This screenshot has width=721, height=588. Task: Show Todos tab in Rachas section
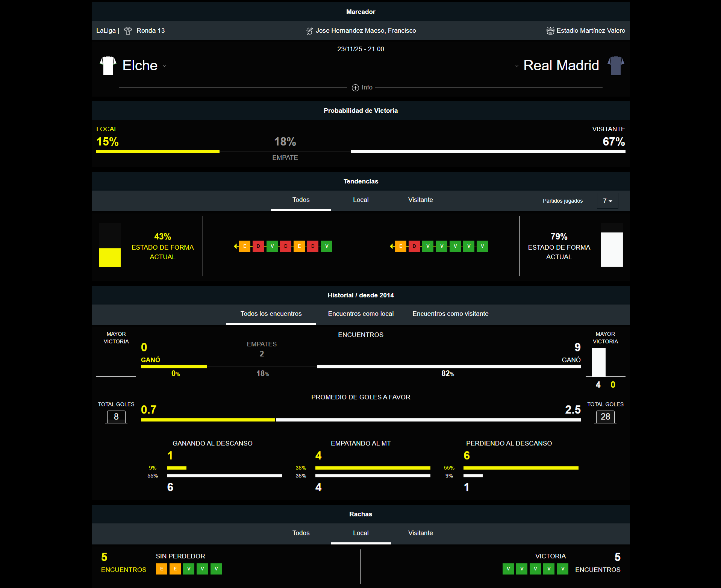(x=301, y=533)
